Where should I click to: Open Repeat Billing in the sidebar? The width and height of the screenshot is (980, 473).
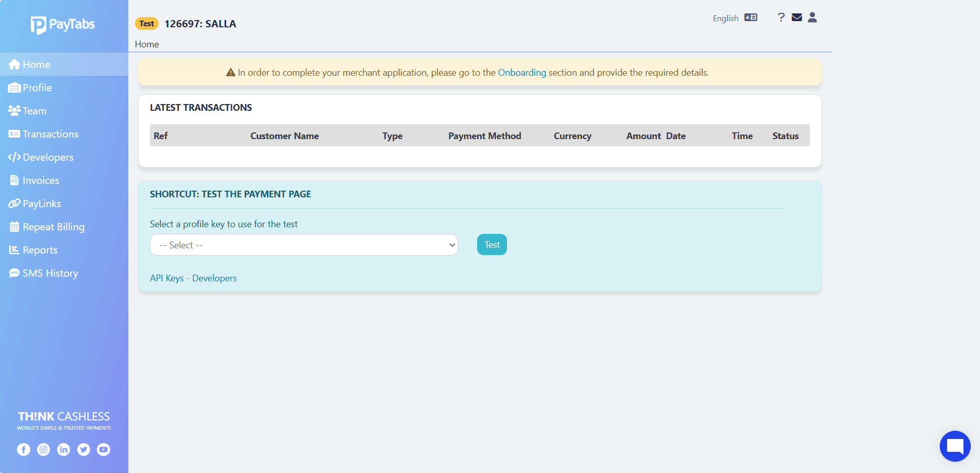tap(53, 227)
